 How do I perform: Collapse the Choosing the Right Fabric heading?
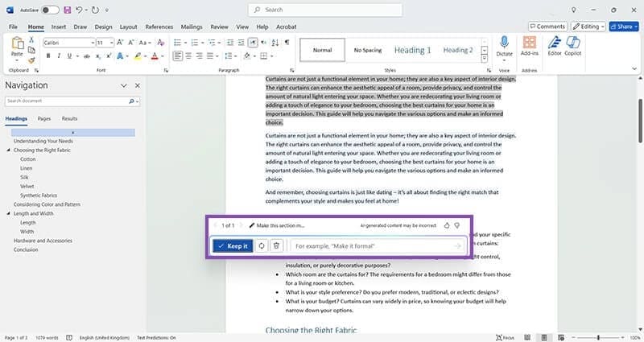coord(9,150)
